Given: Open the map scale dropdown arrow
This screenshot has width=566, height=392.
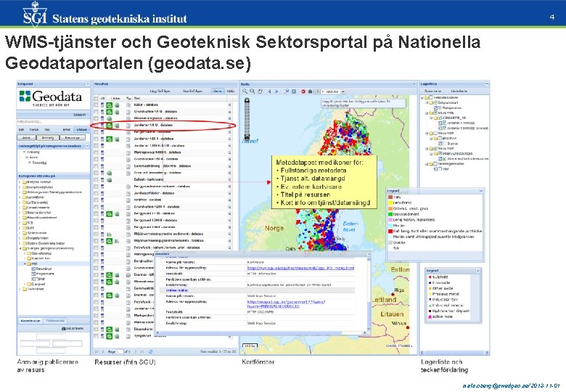Looking at the screenshot, I should point(343,91).
